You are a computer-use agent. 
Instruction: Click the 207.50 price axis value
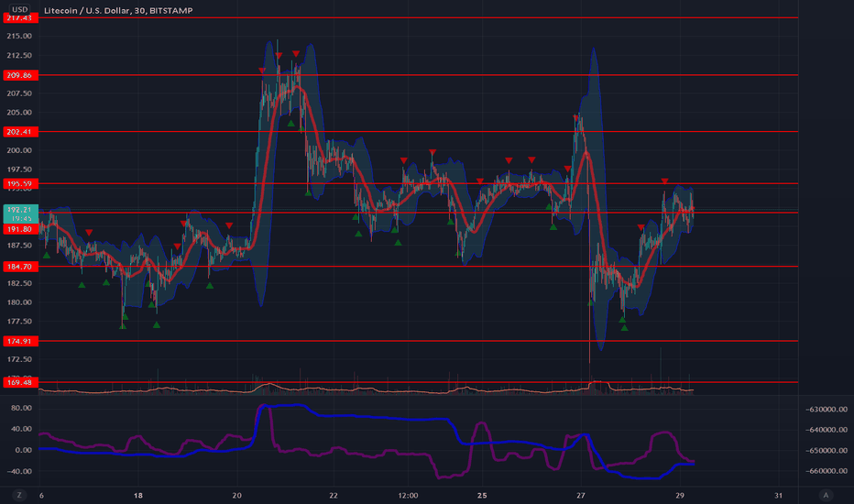19,93
